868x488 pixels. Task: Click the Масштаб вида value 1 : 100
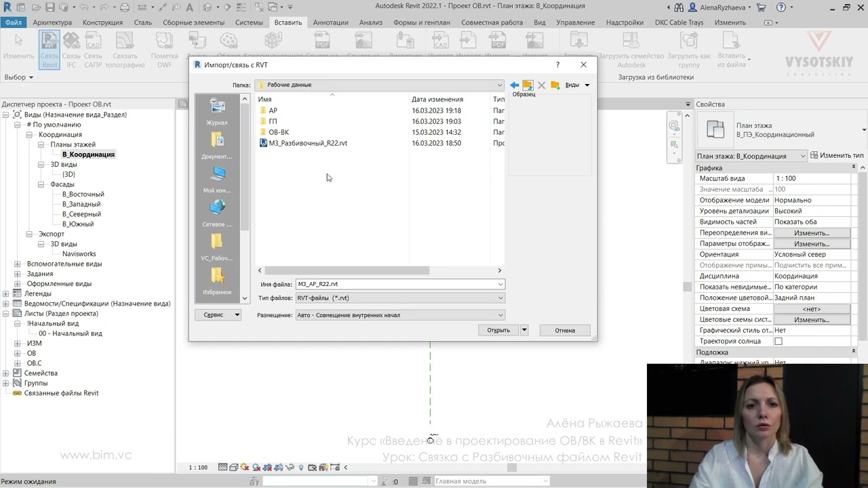coord(813,179)
